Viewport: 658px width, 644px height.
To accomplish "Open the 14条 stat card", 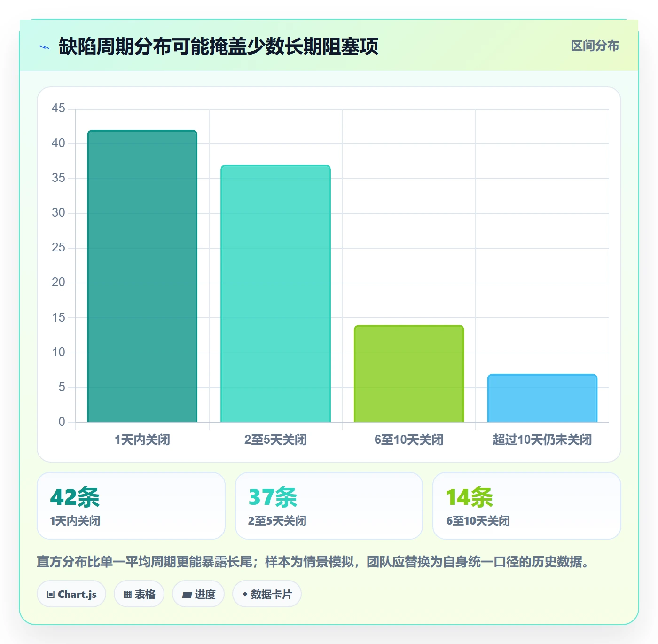I will (x=527, y=506).
